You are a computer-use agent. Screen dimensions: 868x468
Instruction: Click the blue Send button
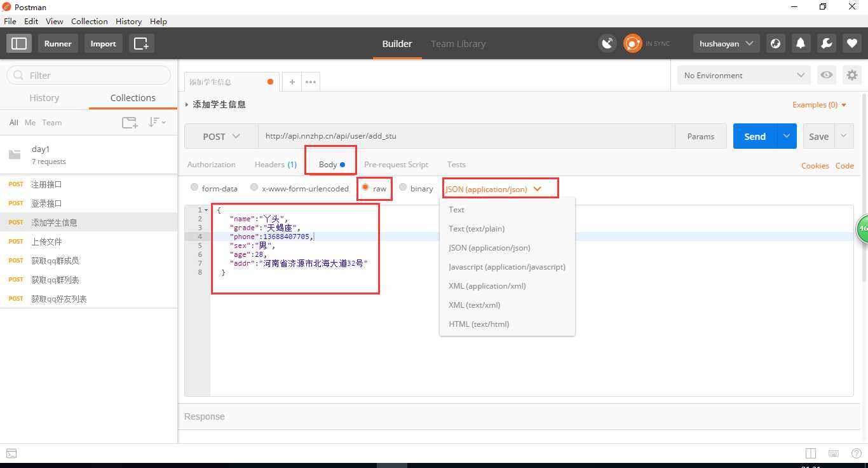tap(755, 136)
